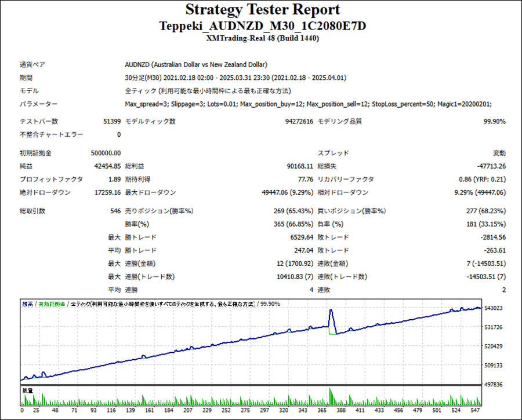Click win rate value 365 (66.85%)
Screen dimensions: 522x420
point(293,224)
